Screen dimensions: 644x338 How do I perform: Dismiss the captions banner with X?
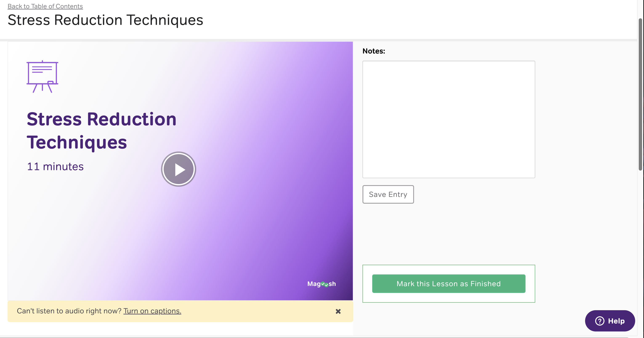pyautogui.click(x=338, y=311)
